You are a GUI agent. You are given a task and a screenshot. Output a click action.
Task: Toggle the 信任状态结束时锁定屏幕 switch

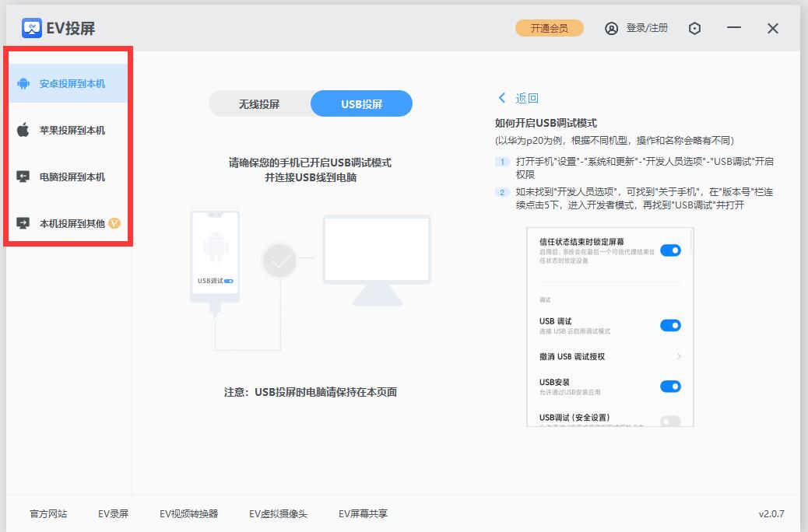click(670, 250)
